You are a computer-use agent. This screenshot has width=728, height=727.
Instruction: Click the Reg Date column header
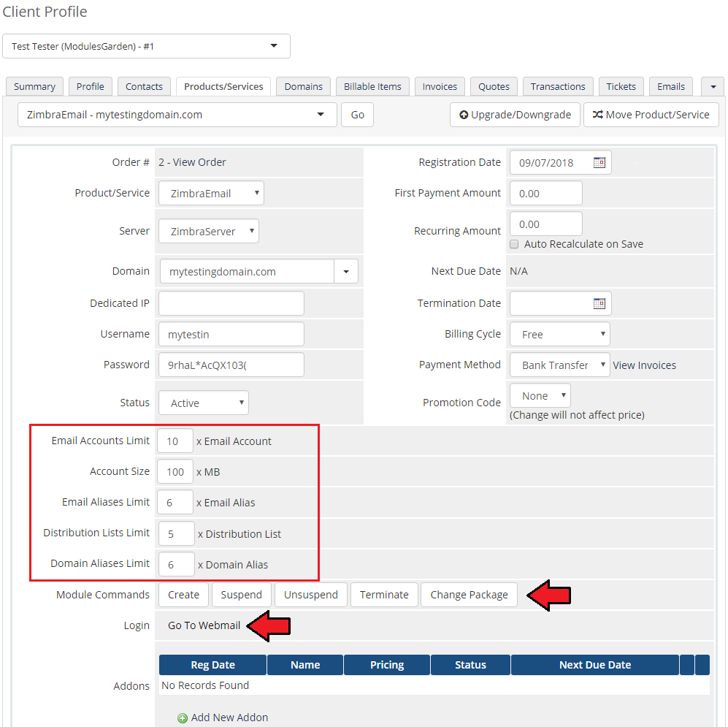(x=212, y=665)
